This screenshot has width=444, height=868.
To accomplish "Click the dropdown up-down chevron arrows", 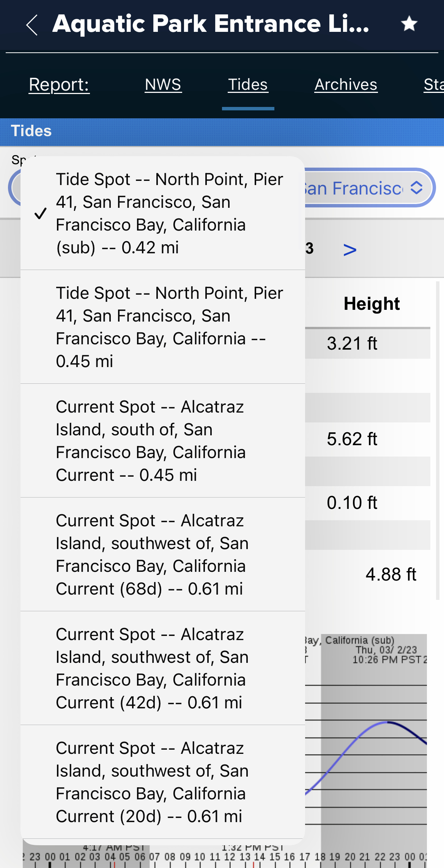I will click(417, 188).
